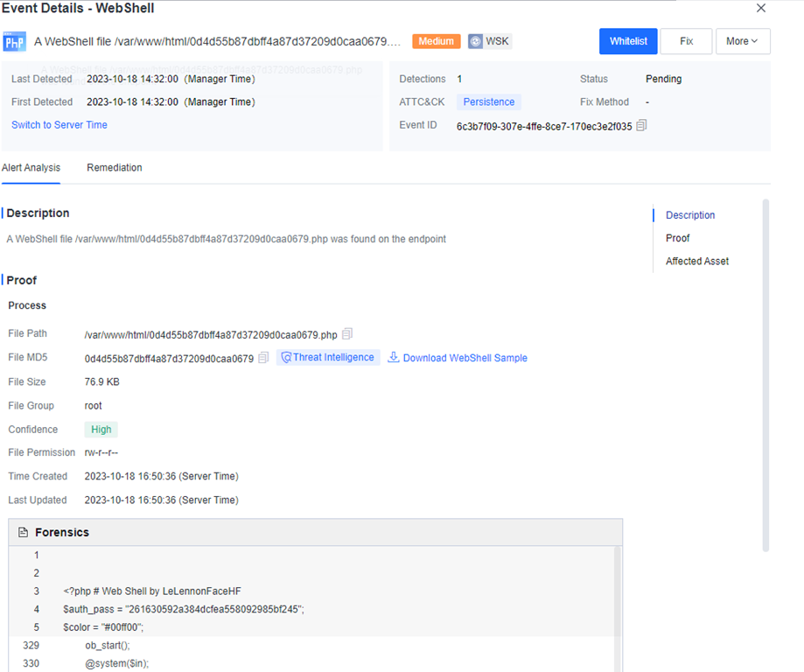Click the WSK engine badge
Screen dimensions: 804x672
click(489, 41)
